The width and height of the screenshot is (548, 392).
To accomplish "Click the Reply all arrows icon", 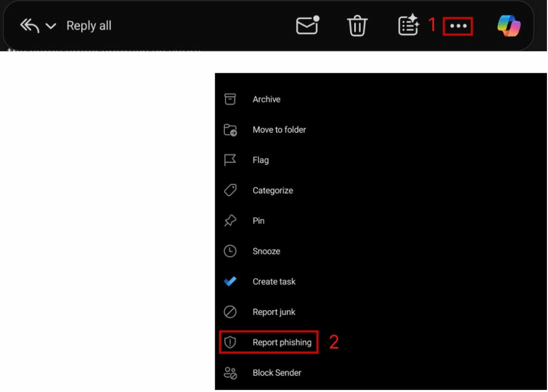I will [29, 26].
